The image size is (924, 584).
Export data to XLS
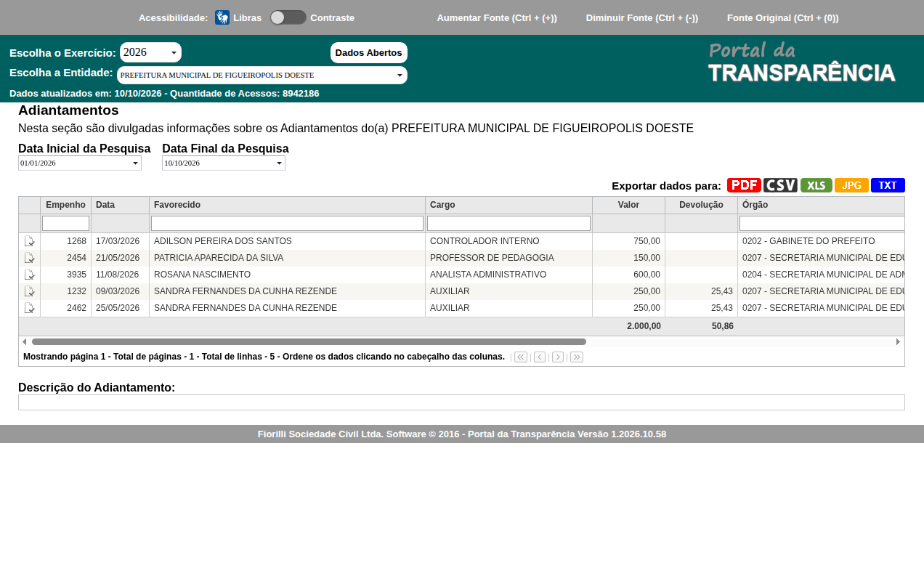(x=816, y=185)
